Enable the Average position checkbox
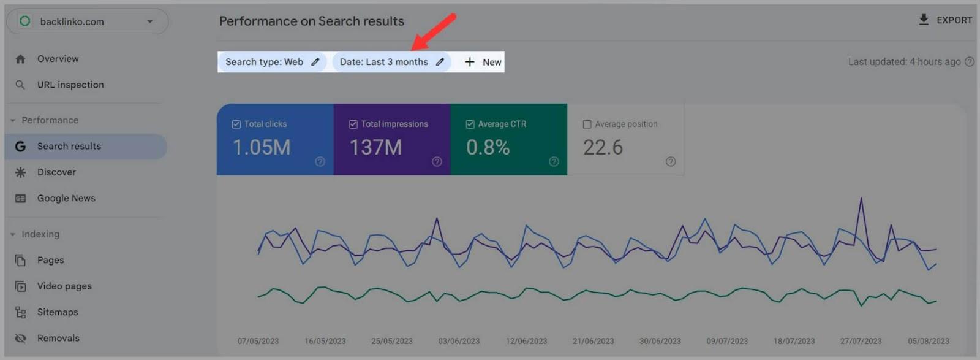 [587, 124]
